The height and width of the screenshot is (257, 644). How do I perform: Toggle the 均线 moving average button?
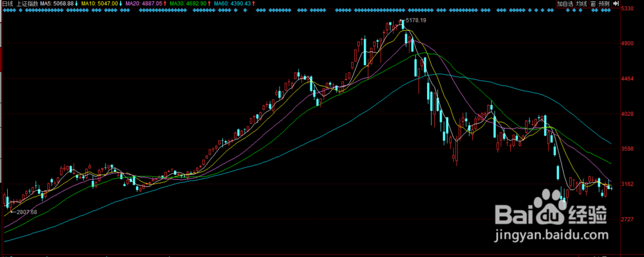pos(581,4)
